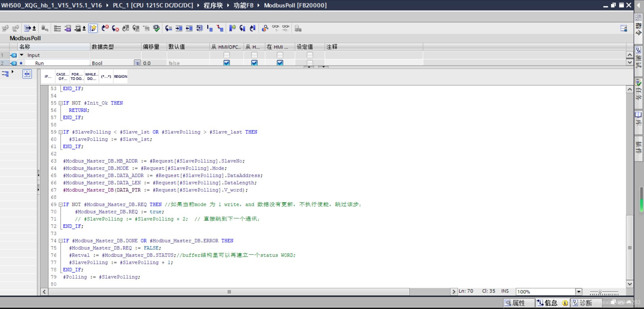Collapse IF block at line 74
Viewport: 644px width, 309px height.
click(60, 241)
